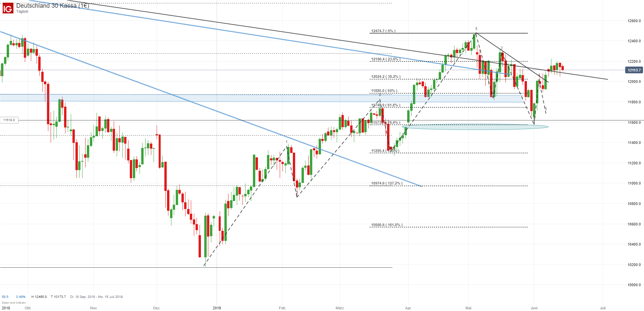Click the Apr. date axis label
644x311 pixels.
(408, 308)
